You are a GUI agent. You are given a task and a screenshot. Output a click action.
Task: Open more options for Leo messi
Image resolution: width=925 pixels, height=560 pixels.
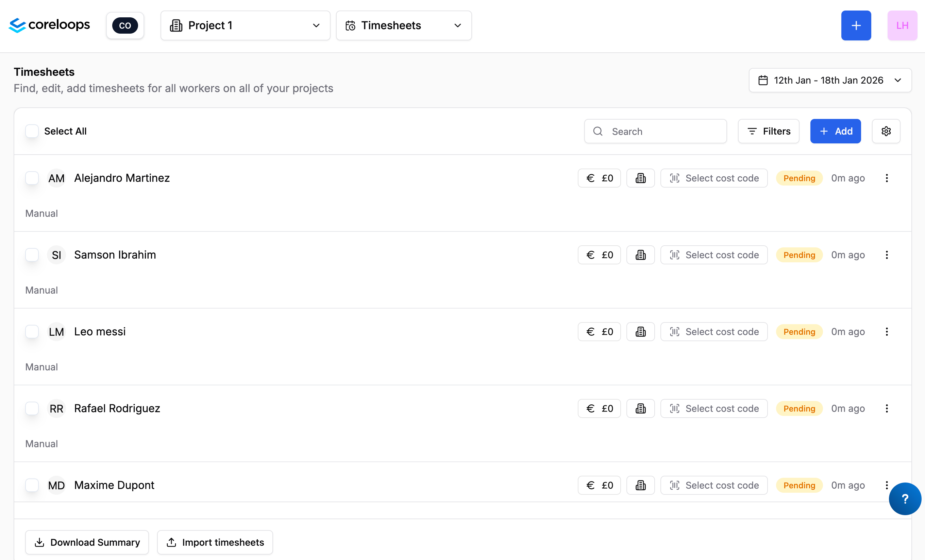(x=887, y=332)
